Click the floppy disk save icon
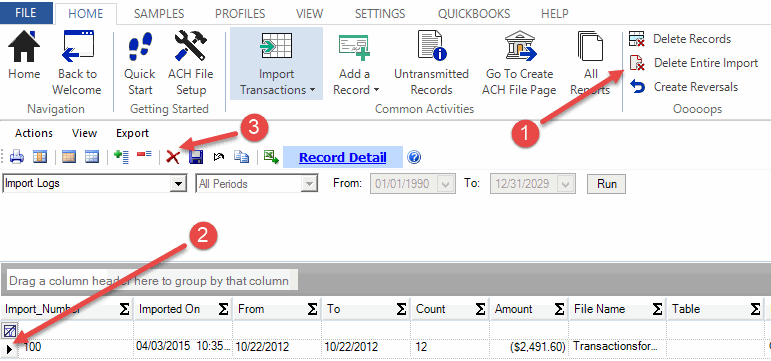This screenshot has width=771, height=361. (196, 157)
